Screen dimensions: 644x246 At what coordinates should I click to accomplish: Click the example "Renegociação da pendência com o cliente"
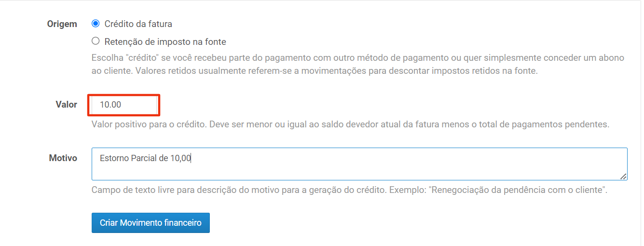point(518,190)
